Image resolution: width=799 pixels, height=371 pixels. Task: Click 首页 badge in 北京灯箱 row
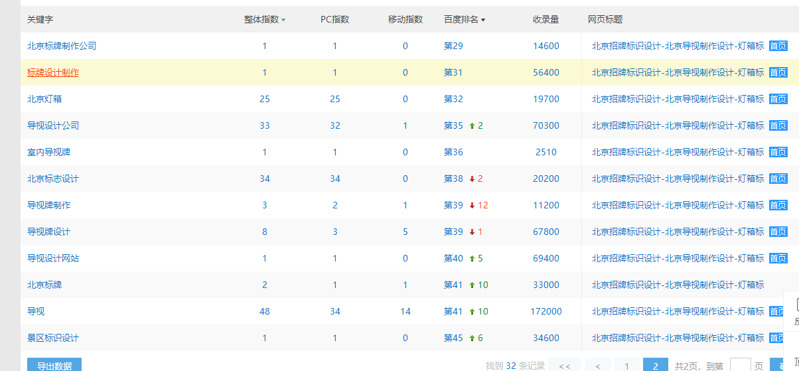click(x=778, y=99)
